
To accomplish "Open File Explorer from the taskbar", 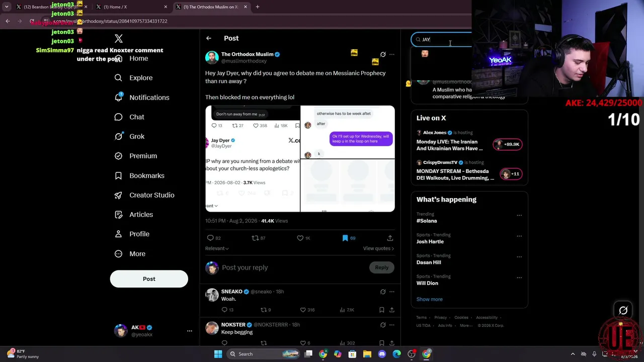I will click(x=367, y=354).
